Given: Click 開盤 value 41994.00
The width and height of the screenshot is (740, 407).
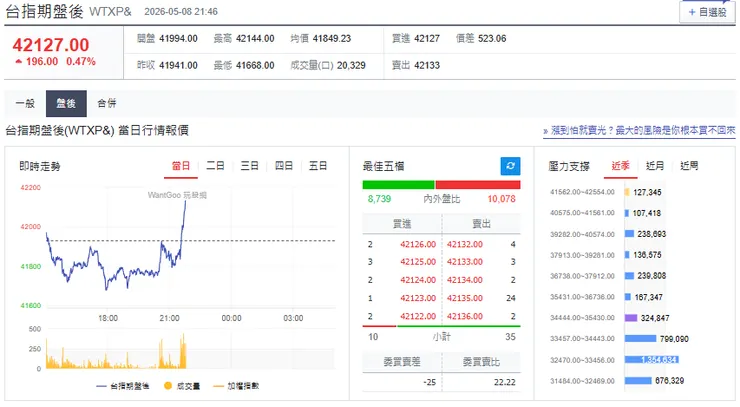Looking at the screenshot, I should click(x=178, y=39).
